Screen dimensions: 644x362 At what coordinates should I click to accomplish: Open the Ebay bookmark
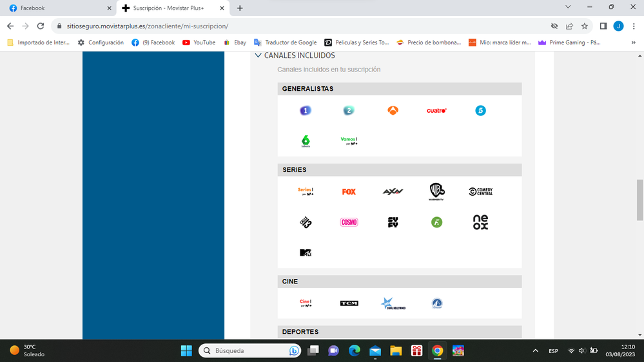pos(235,43)
